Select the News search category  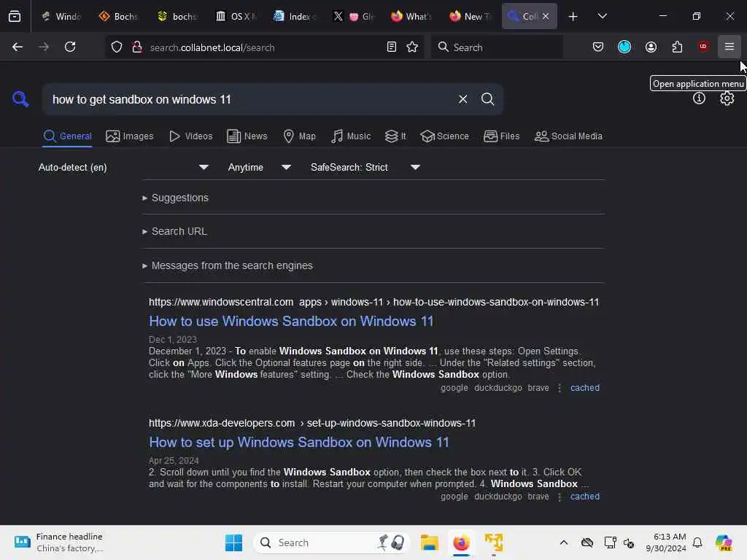point(247,136)
